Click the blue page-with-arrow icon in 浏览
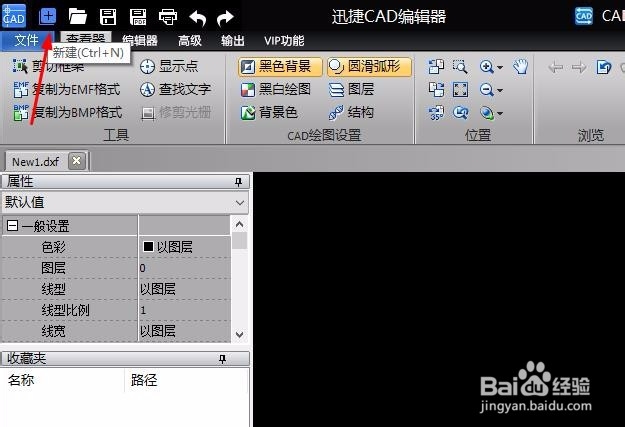This screenshot has width=625, height=427. (603, 67)
